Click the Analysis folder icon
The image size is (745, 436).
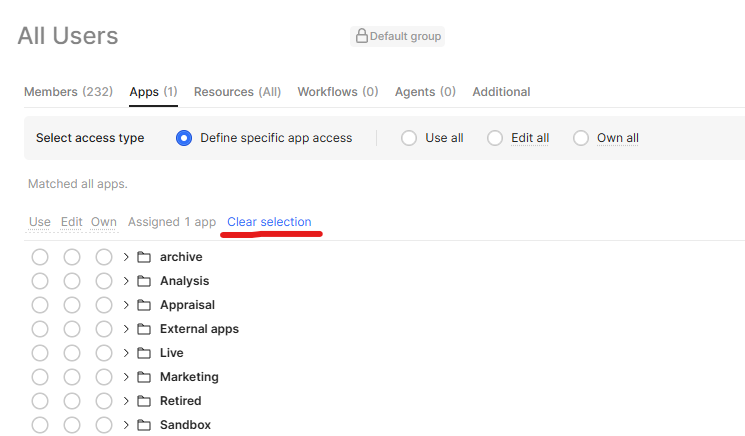tap(144, 281)
